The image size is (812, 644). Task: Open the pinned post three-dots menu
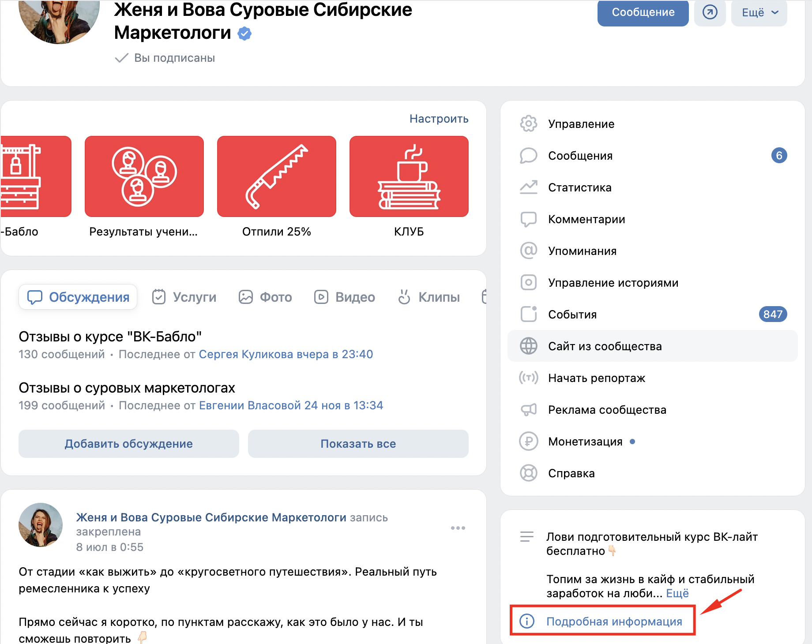pos(458,528)
